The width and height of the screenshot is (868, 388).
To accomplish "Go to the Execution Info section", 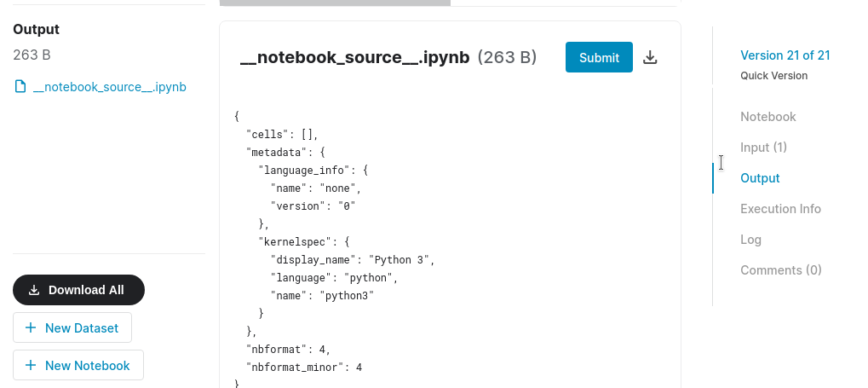I will pyautogui.click(x=780, y=209).
